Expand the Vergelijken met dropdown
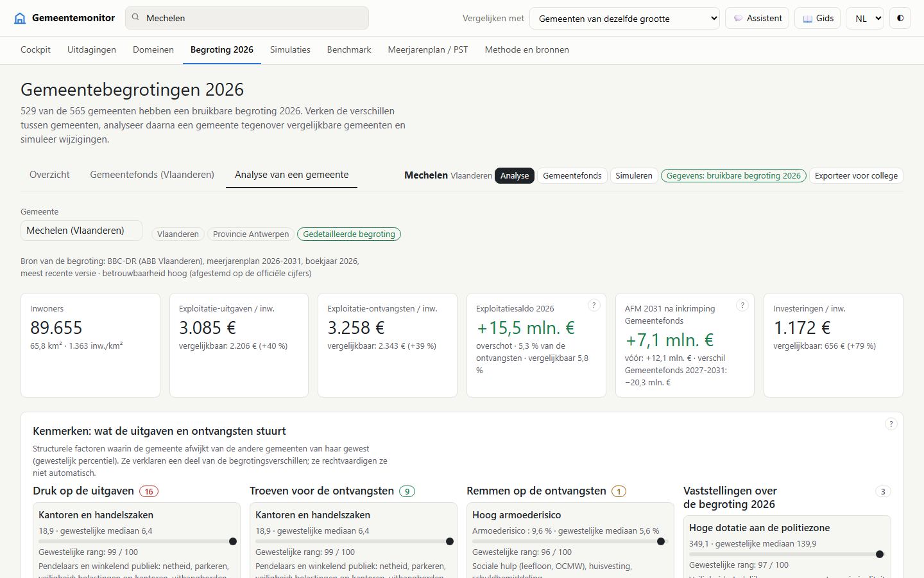924x578 pixels. 624,18
